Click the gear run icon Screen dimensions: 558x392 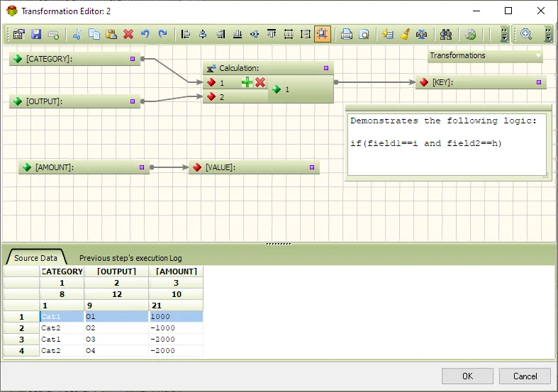coord(470,34)
